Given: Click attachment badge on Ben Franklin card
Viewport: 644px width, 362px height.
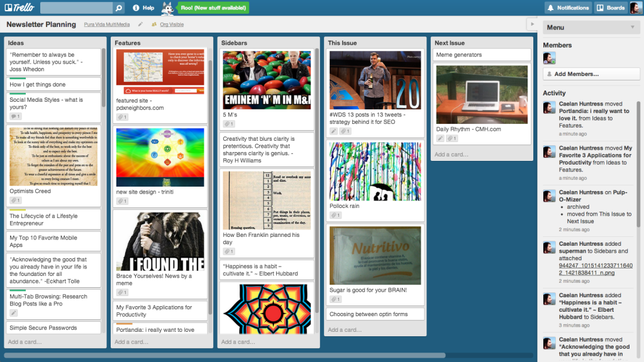Looking at the screenshot, I should (229, 251).
